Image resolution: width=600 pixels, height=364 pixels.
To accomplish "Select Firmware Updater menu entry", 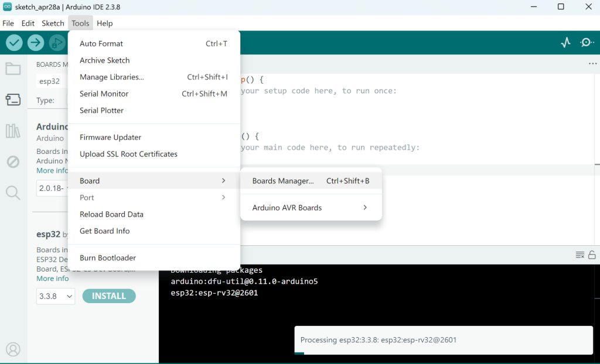I will [154, 138].
